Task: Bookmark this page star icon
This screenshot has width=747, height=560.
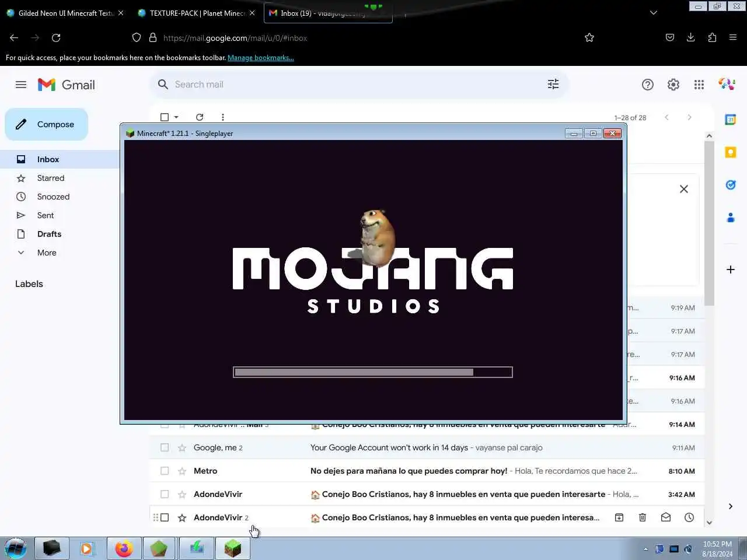Action: pos(589,38)
